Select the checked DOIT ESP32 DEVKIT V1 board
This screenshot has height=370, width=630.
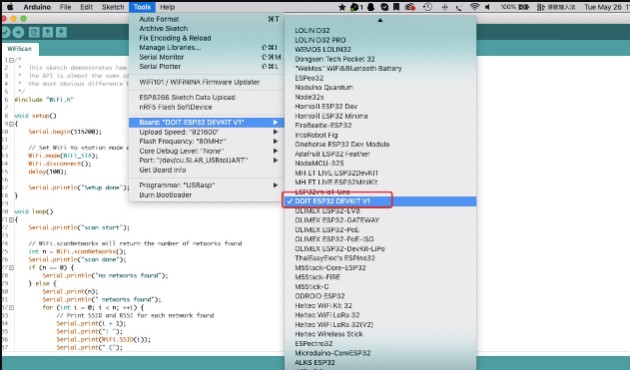[380, 201]
